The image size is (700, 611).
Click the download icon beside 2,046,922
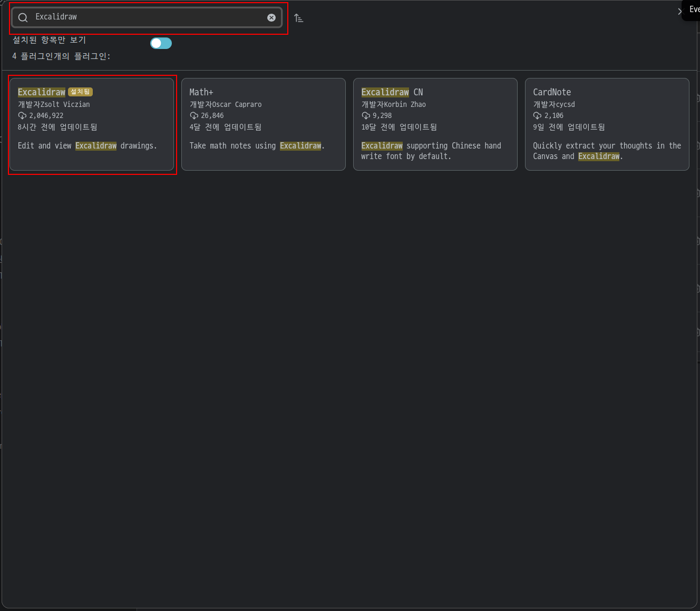(22, 115)
